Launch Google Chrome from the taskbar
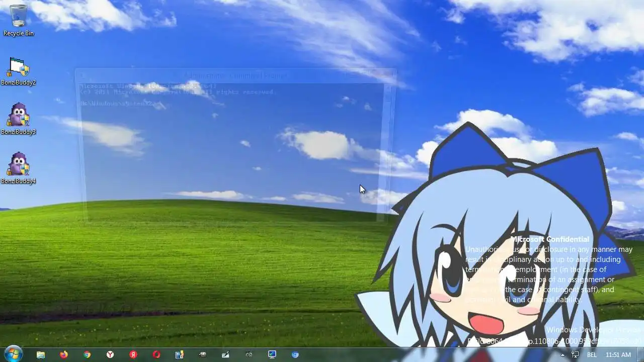The width and height of the screenshot is (644, 362). tap(87, 354)
